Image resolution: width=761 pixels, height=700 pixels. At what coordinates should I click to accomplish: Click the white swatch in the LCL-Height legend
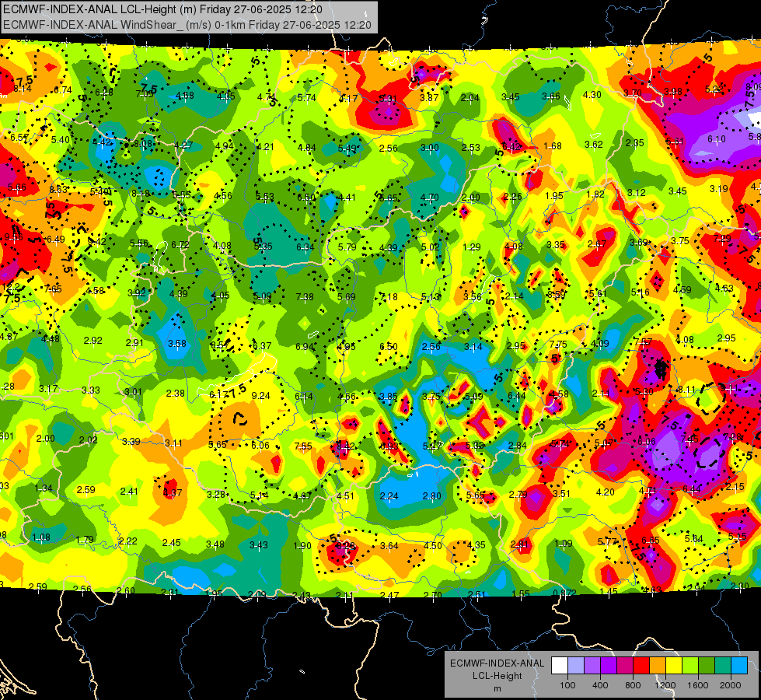pyautogui.click(x=560, y=666)
